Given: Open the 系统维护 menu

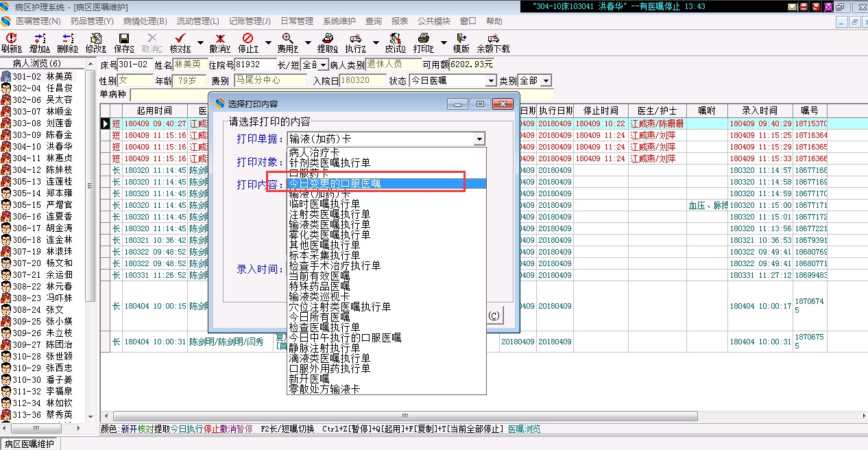Looking at the screenshot, I should 339,21.
